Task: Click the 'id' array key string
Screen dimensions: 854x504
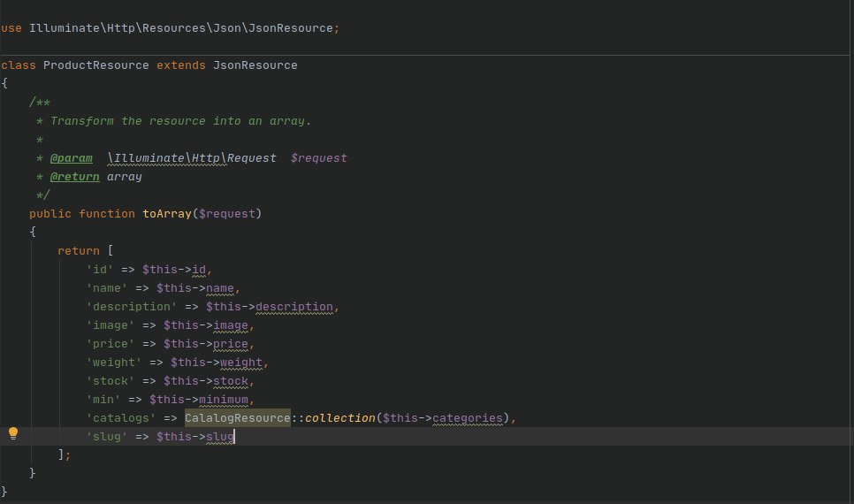Action: (100, 270)
